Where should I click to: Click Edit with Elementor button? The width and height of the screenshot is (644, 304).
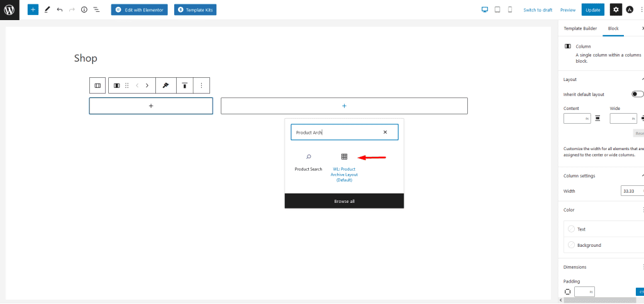tap(139, 10)
